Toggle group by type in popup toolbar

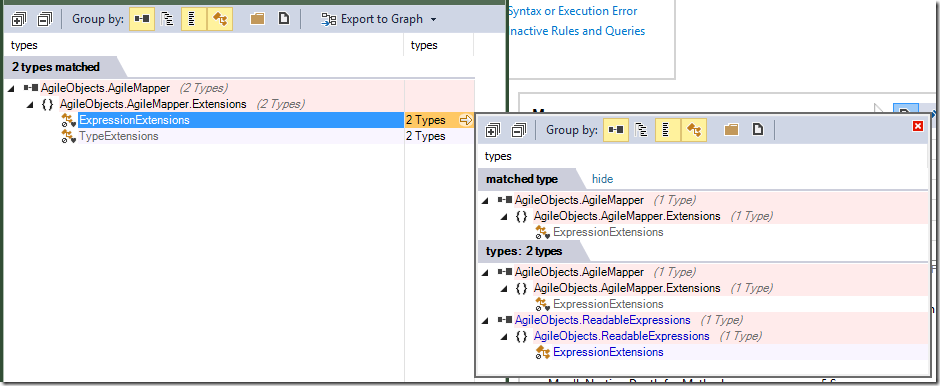click(667, 129)
